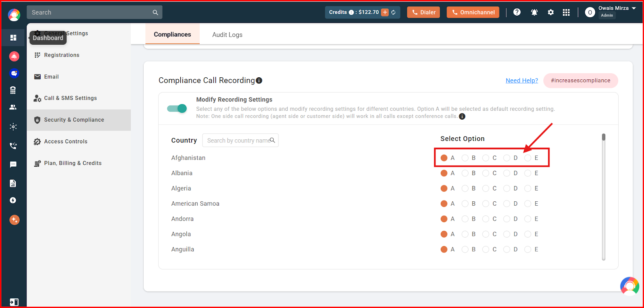Open the blue chat bubble icon
The width and height of the screenshot is (644, 308).
tap(14, 73)
